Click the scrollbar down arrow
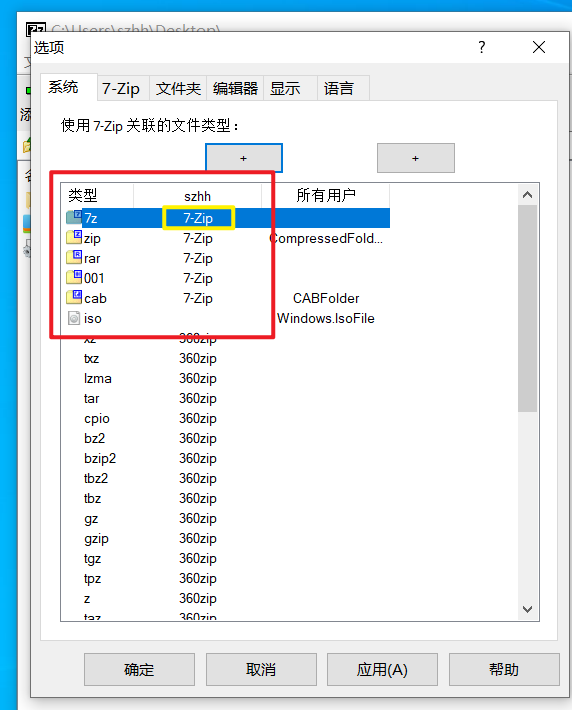 [527, 609]
